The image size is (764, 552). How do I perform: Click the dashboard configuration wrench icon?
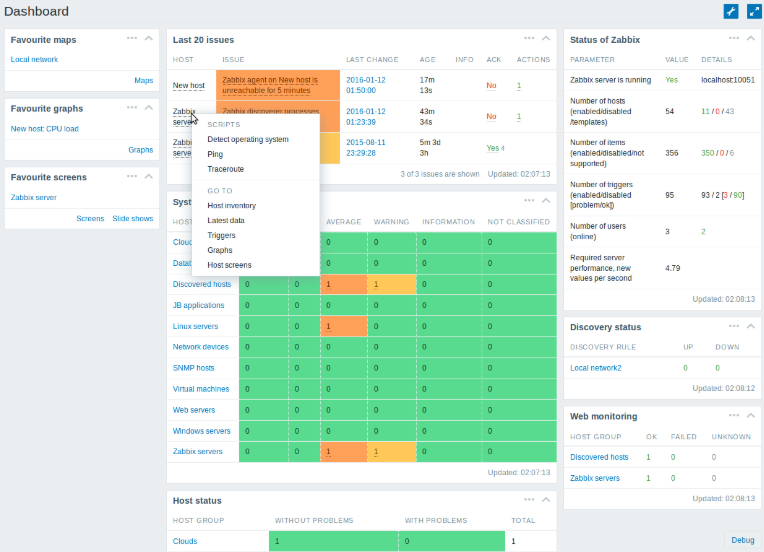point(730,11)
